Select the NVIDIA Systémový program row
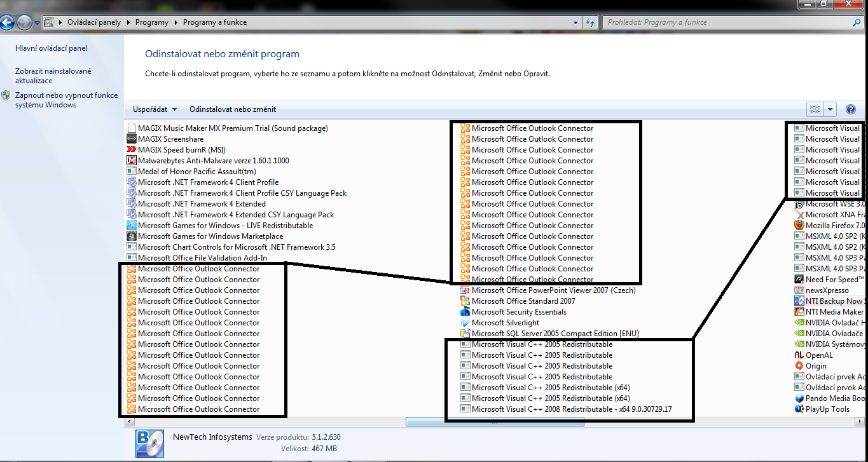Image resolution: width=868 pixels, height=462 pixels. click(830, 344)
